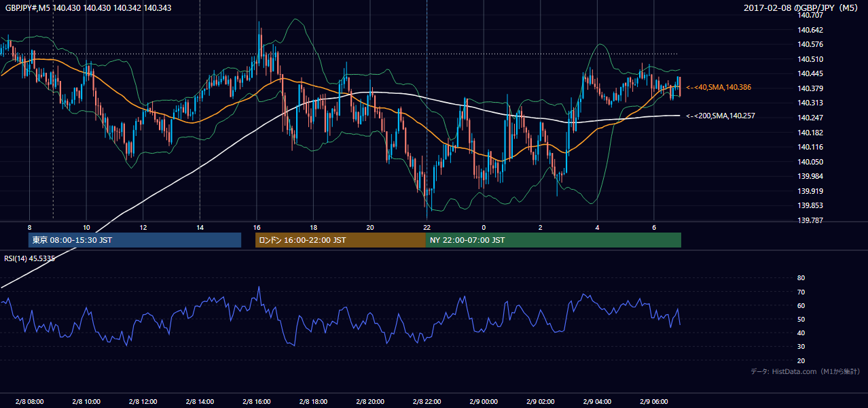Click the orange 40 SMA 140.386 label
868x408 pixels.
point(719,87)
